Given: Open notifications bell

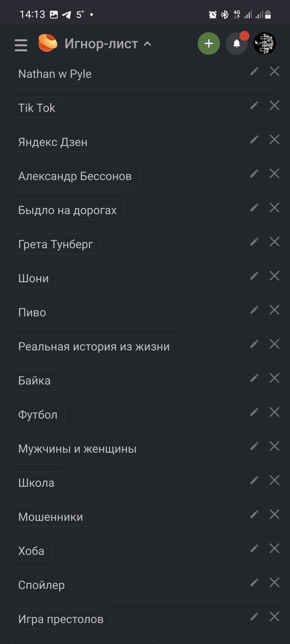Looking at the screenshot, I should point(237,43).
